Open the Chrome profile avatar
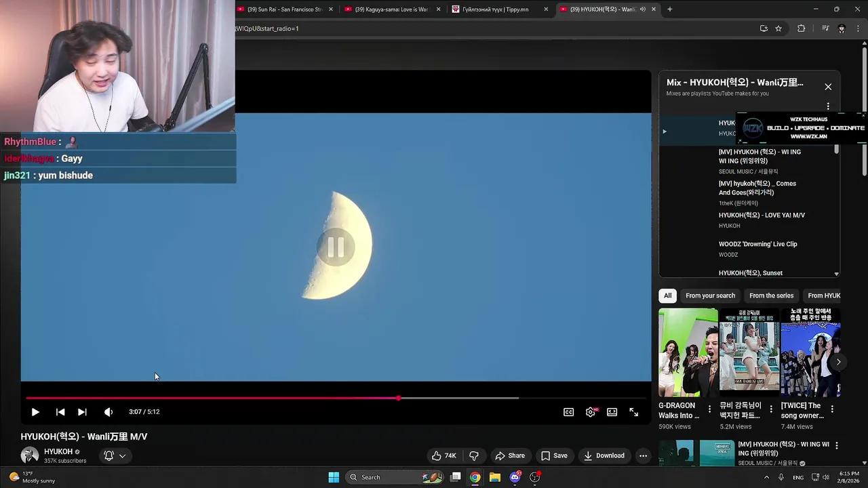The image size is (868, 488). [842, 28]
